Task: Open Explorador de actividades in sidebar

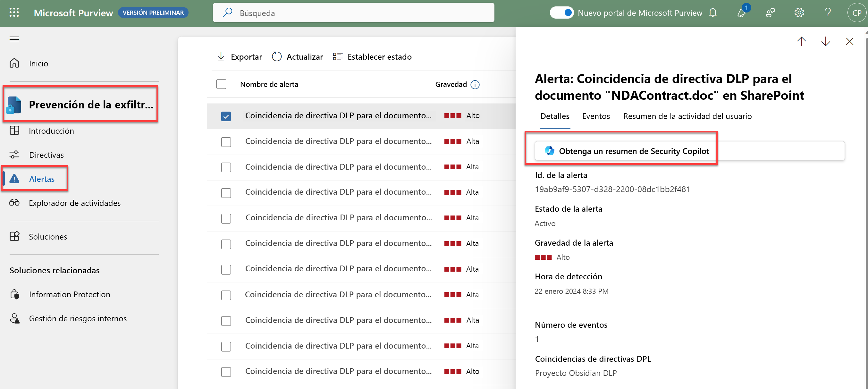Action: [75, 203]
